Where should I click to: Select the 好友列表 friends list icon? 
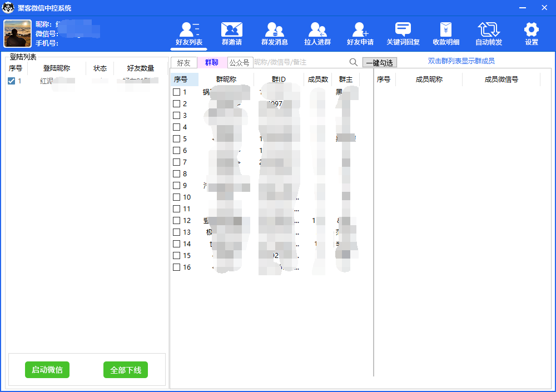[188, 33]
